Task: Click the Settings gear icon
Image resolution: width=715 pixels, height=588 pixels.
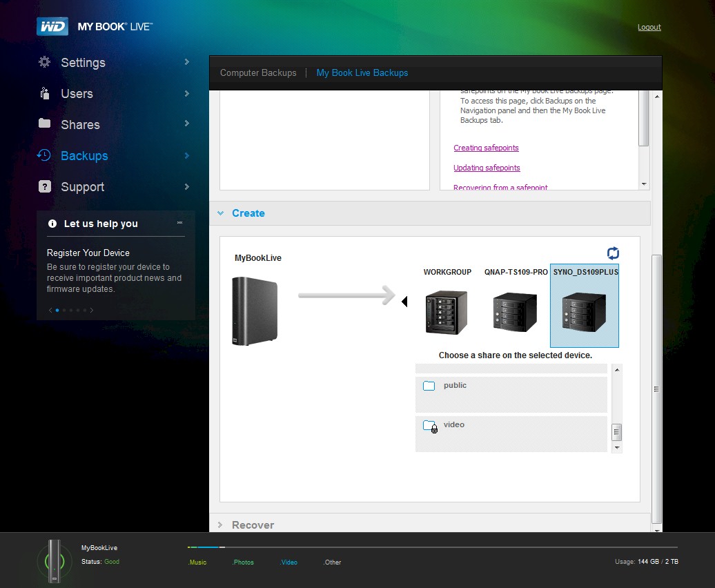Action: [44, 62]
